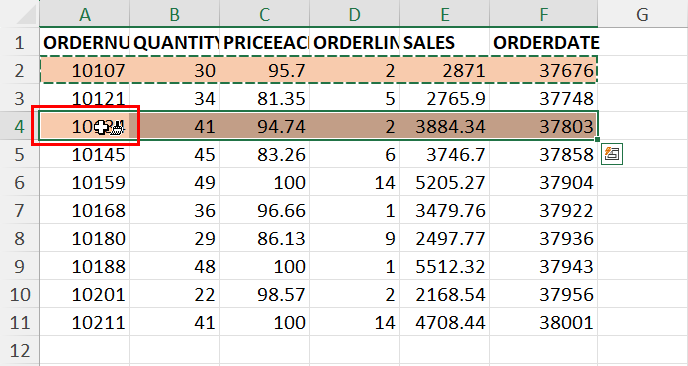Select row 12 header
The height and width of the screenshot is (366, 688).
click(x=20, y=351)
